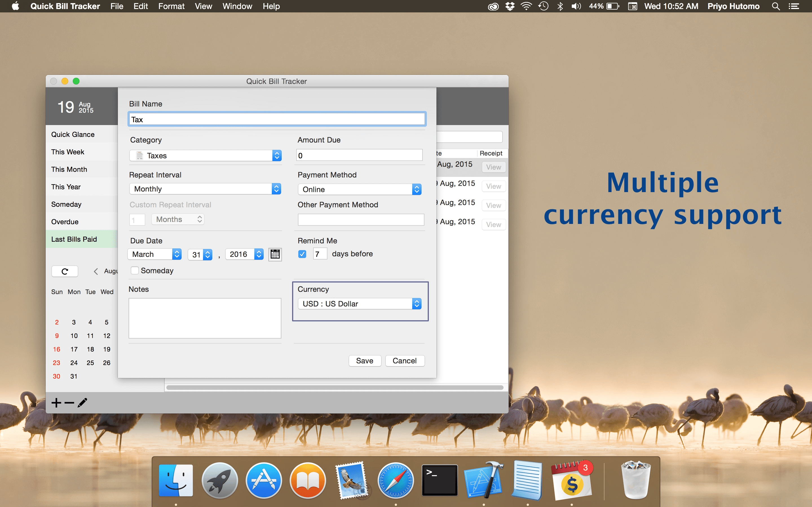Open the Format menu
812x507 pixels.
coord(171,6)
